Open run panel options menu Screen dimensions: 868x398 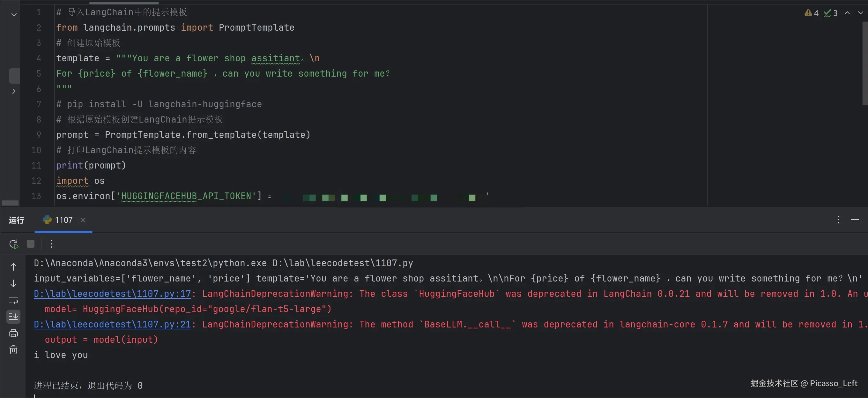coord(838,220)
